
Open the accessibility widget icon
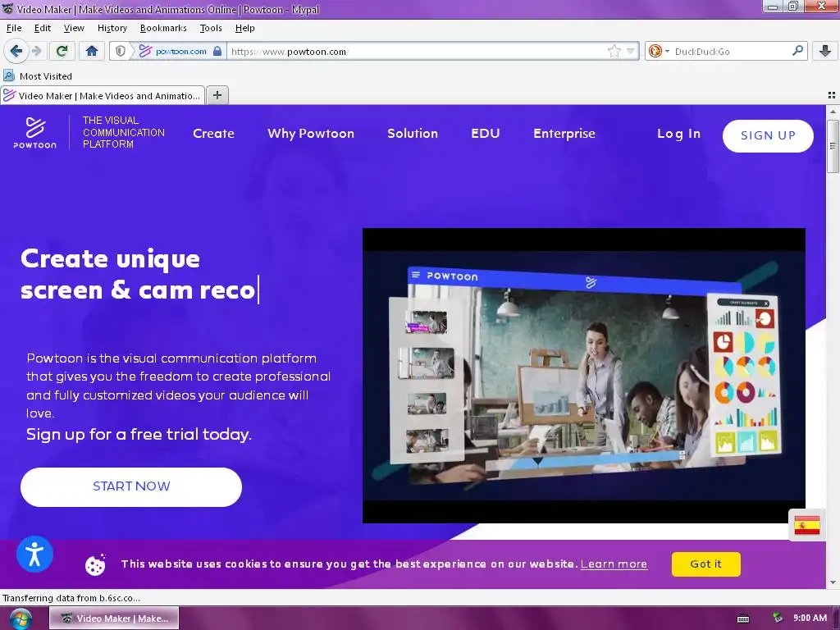click(34, 554)
